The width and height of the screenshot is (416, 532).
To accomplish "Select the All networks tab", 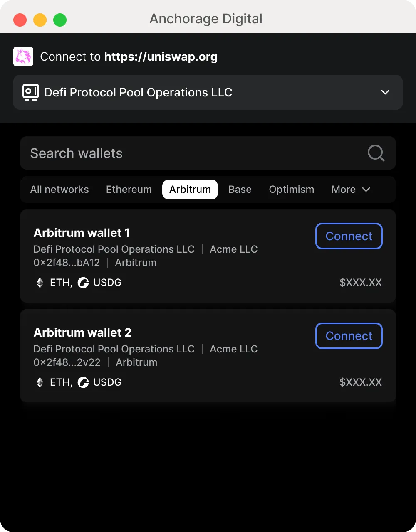I will 59,190.
